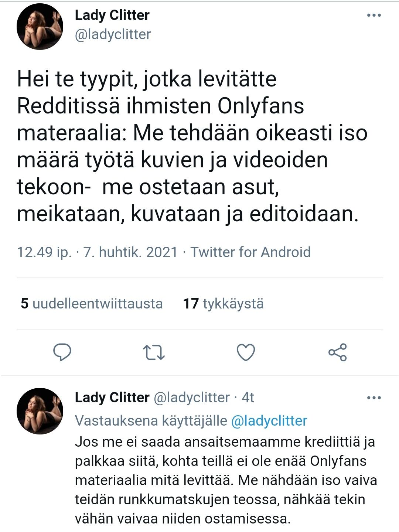Open the more options menu on the reply tweet
399x532 pixels.
point(375,397)
